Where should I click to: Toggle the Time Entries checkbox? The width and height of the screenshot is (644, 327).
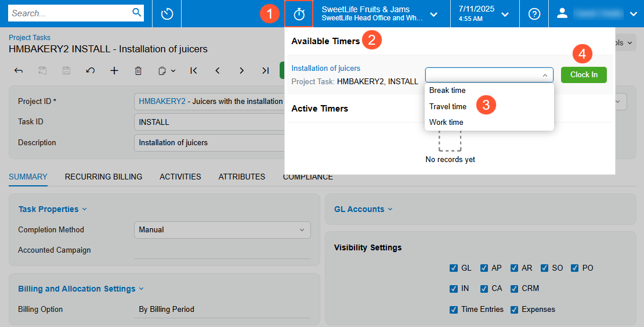pos(454,310)
